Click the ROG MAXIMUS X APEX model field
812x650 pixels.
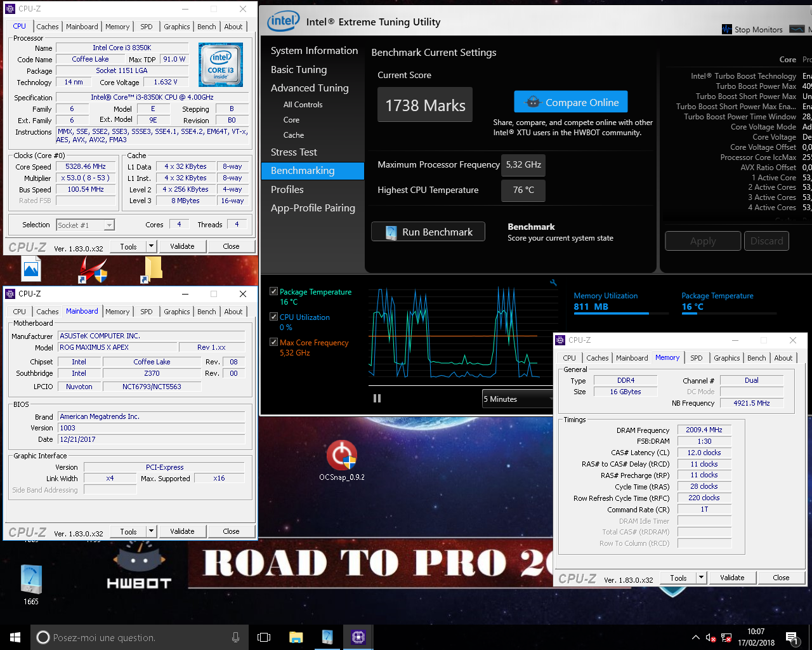point(116,347)
